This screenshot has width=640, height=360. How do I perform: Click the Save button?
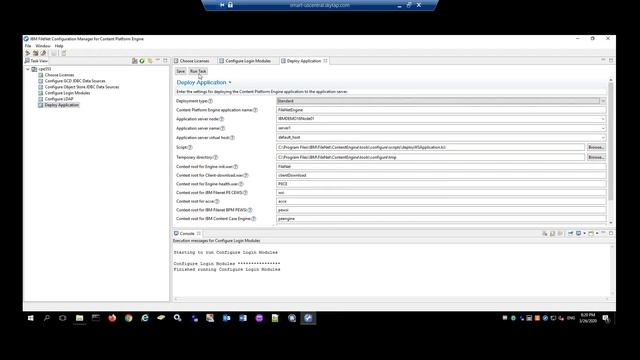(180, 71)
